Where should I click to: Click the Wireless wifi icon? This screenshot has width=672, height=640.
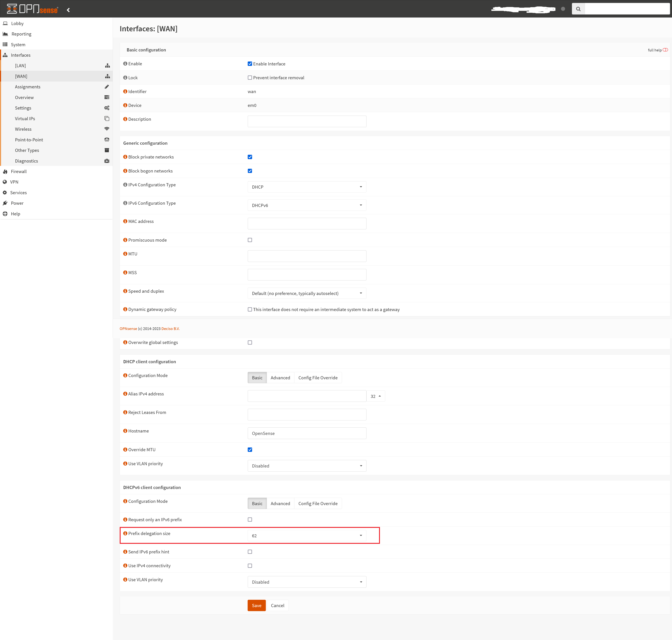pyautogui.click(x=107, y=129)
